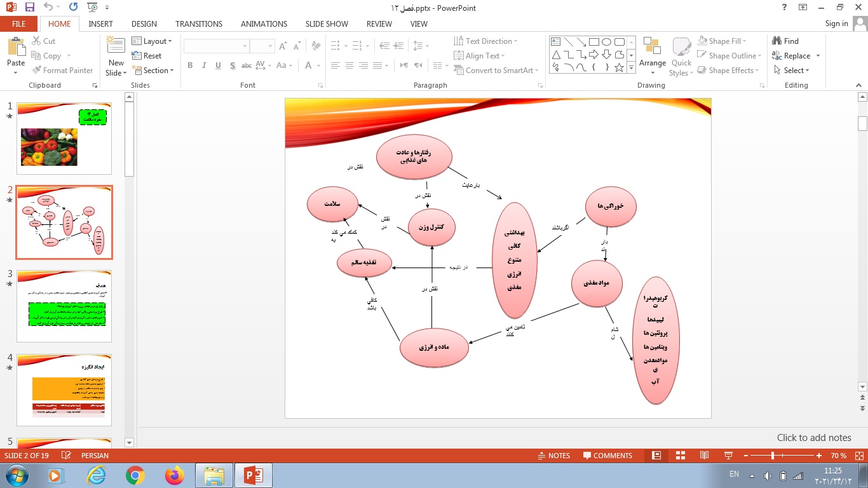Select slide 3 thumbnail
This screenshot has width=868, height=488.
point(64,306)
